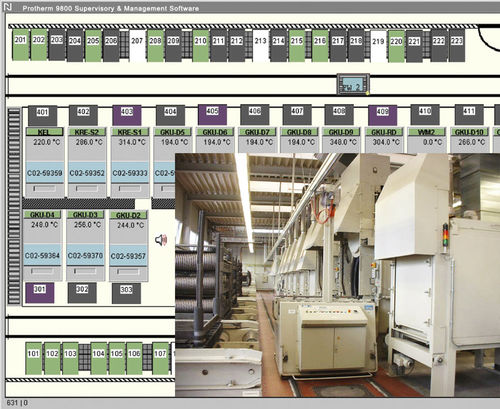
Task: Click purple station box 301
Action: click(x=40, y=293)
